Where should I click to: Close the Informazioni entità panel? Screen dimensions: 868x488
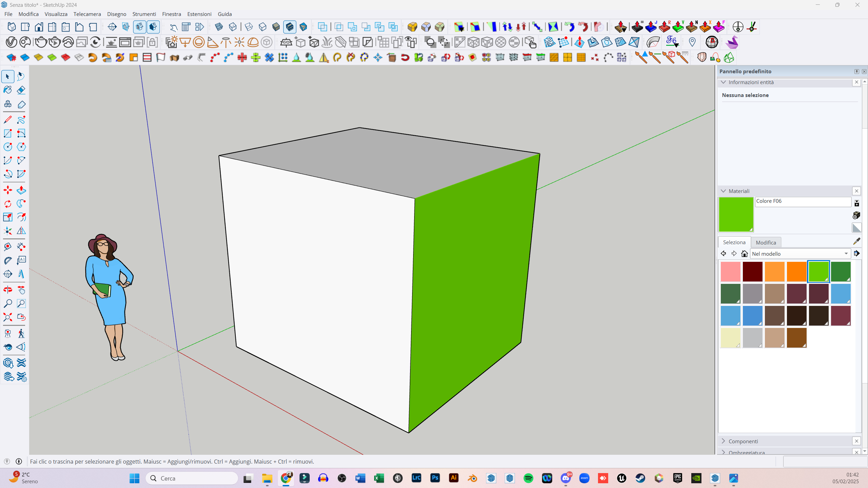(x=856, y=82)
